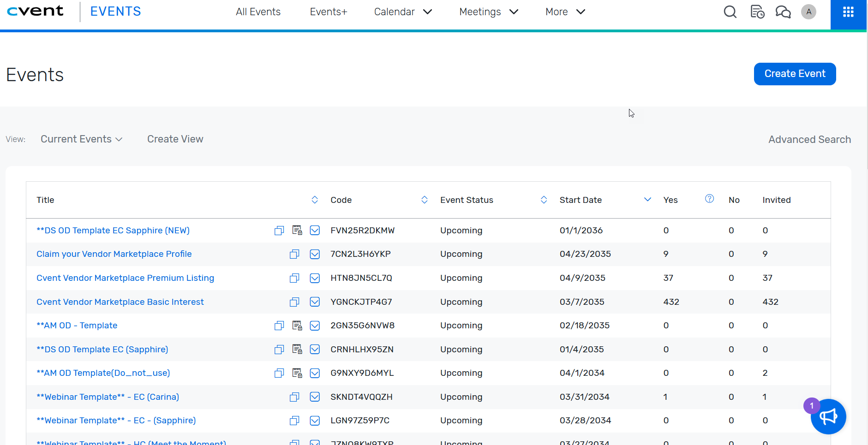The height and width of the screenshot is (445, 868).
Task: Open Cvent Vendor Marketplace Premium Listing event
Action: click(125, 278)
